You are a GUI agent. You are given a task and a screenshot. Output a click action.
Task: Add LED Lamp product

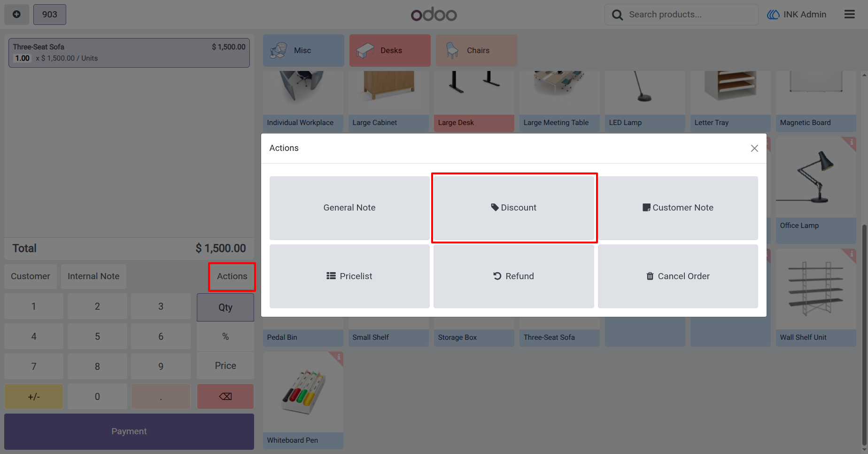[x=645, y=102]
